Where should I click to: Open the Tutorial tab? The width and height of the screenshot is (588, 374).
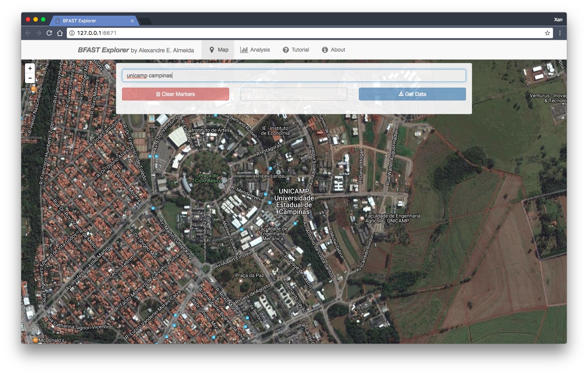296,50
